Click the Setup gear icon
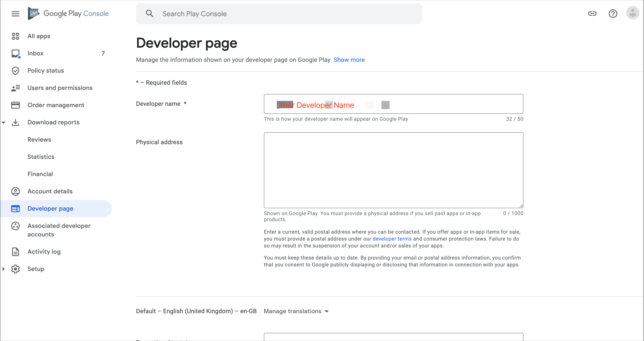Image resolution: width=644 pixels, height=341 pixels. tap(15, 269)
